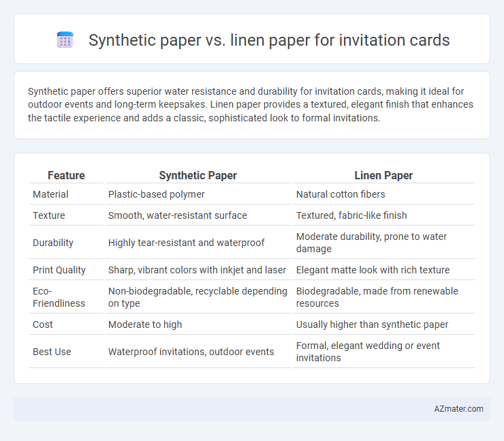Click 'Elegant matte look with rich texture' cell
This screenshot has height=441, width=504.
(373, 270)
